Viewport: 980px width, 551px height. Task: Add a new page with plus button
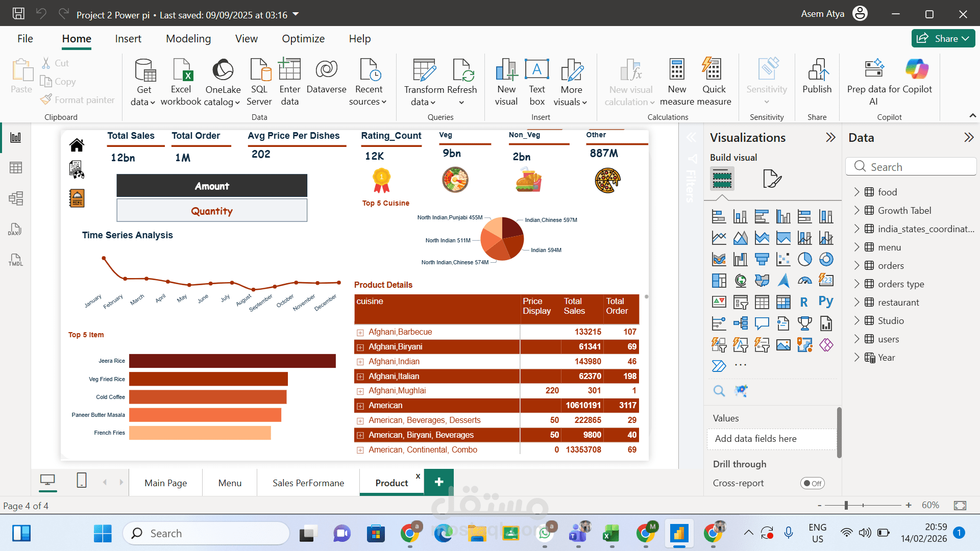point(438,482)
